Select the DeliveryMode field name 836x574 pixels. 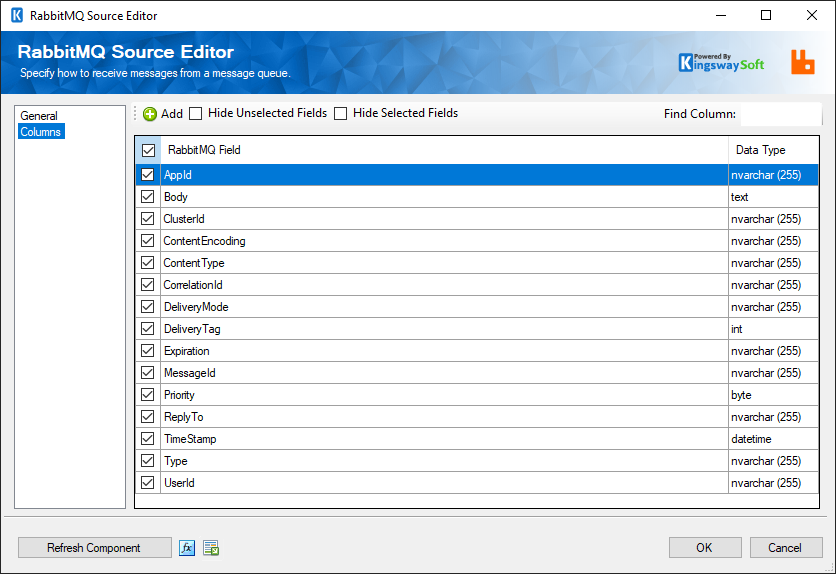pyautogui.click(x=196, y=307)
